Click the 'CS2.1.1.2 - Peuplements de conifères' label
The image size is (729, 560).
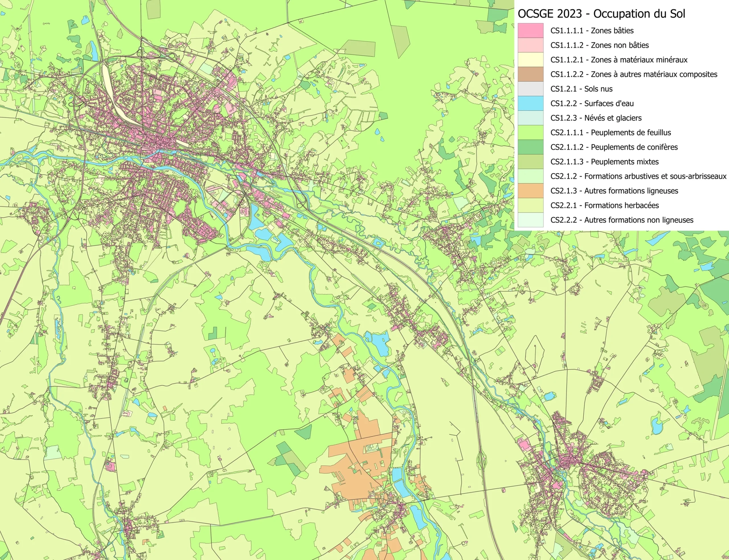614,147
